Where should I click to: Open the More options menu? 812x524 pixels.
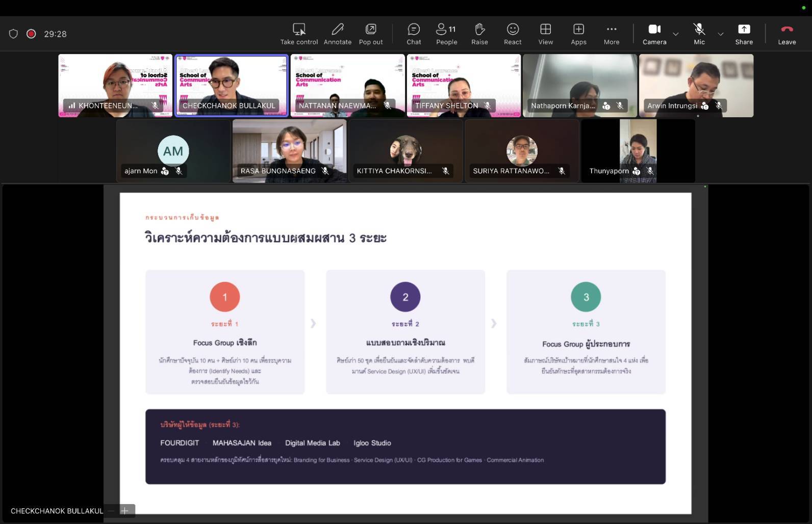pyautogui.click(x=612, y=34)
